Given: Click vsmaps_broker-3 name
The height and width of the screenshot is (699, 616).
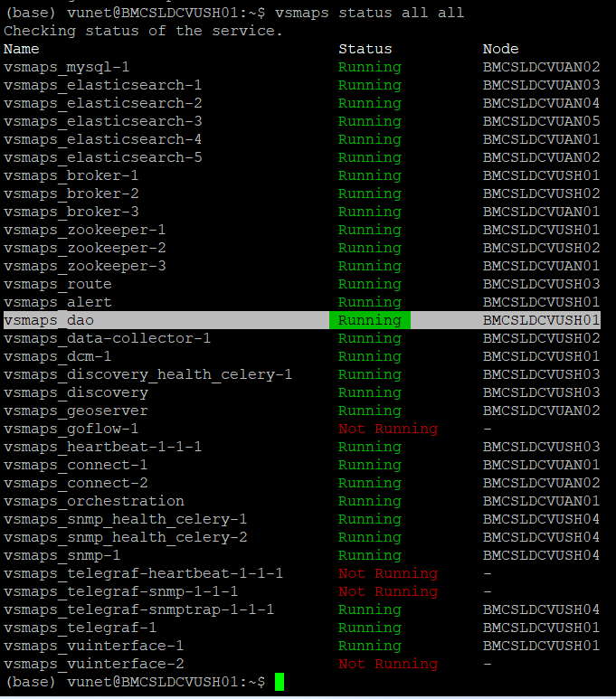Looking at the screenshot, I should (x=71, y=212).
